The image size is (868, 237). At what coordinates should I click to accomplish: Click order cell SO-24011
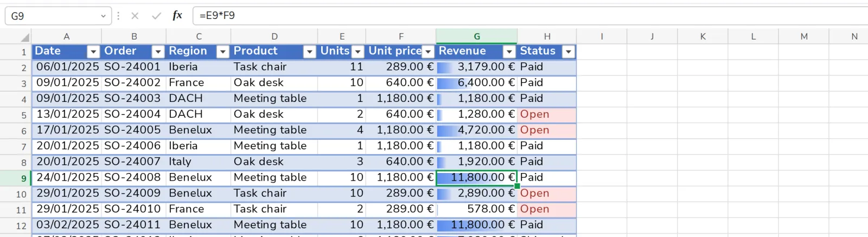[133, 225]
